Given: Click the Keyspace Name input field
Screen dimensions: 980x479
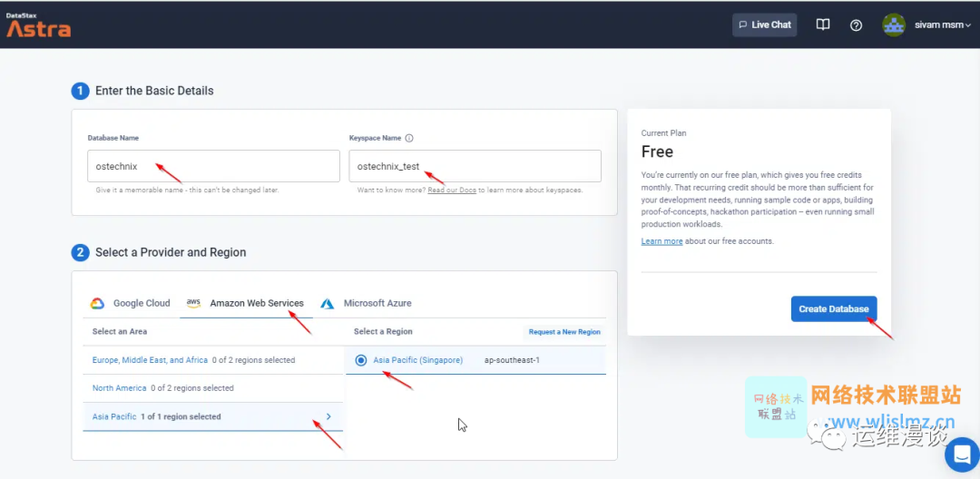Looking at the screenshot, I should 475,166.
